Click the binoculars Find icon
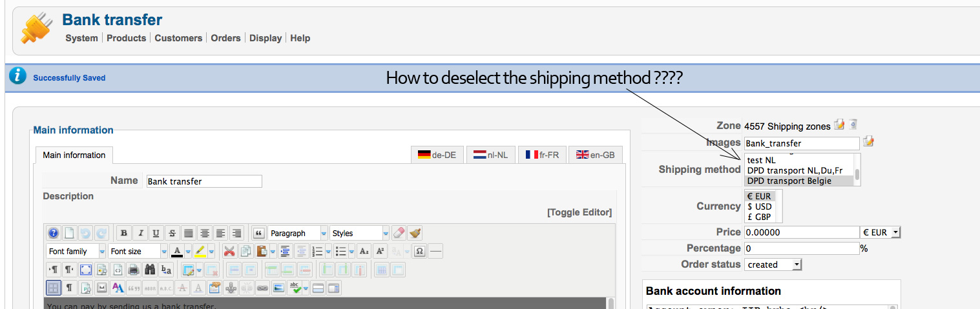The width and height of the screenshot is (980, 309). click(x=150, y=270)
